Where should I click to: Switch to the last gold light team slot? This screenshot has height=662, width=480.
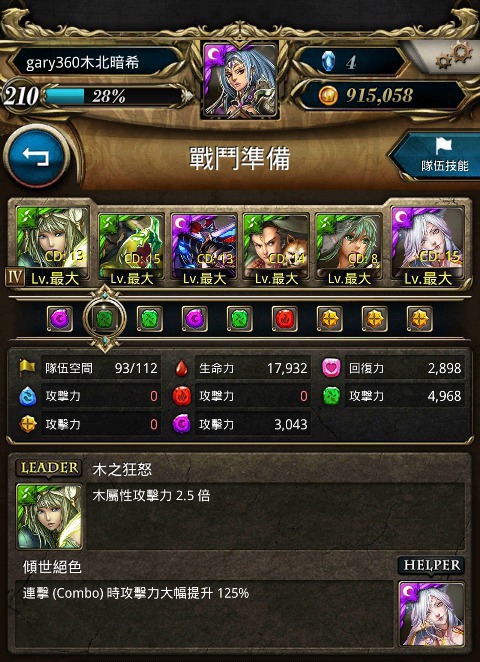click(420, 319)
